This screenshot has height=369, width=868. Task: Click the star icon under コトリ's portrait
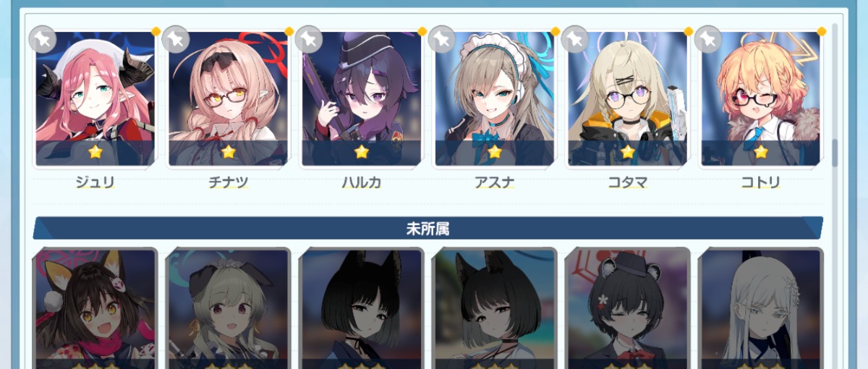coord(760,152)
